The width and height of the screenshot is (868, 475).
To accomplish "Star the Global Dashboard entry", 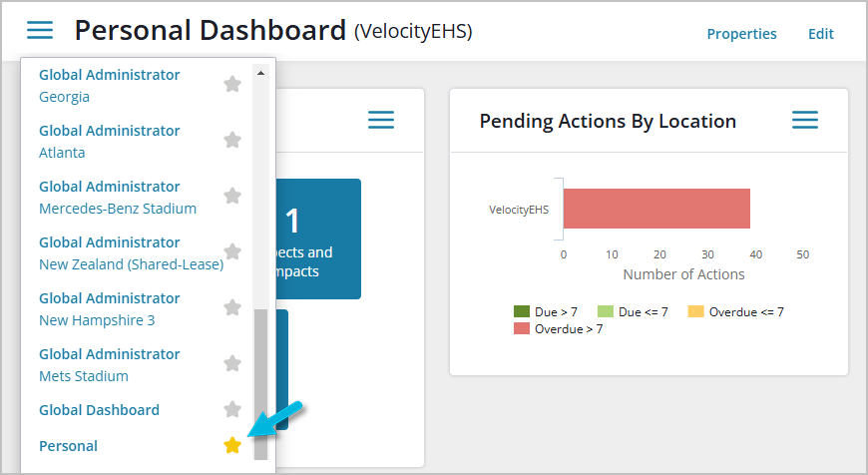I will (232, 409).
